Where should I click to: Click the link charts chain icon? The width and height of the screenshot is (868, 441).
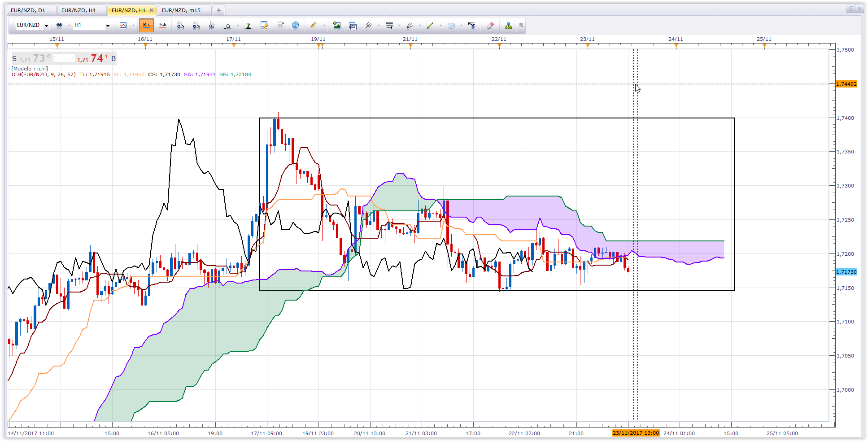(x=59, y=25)
